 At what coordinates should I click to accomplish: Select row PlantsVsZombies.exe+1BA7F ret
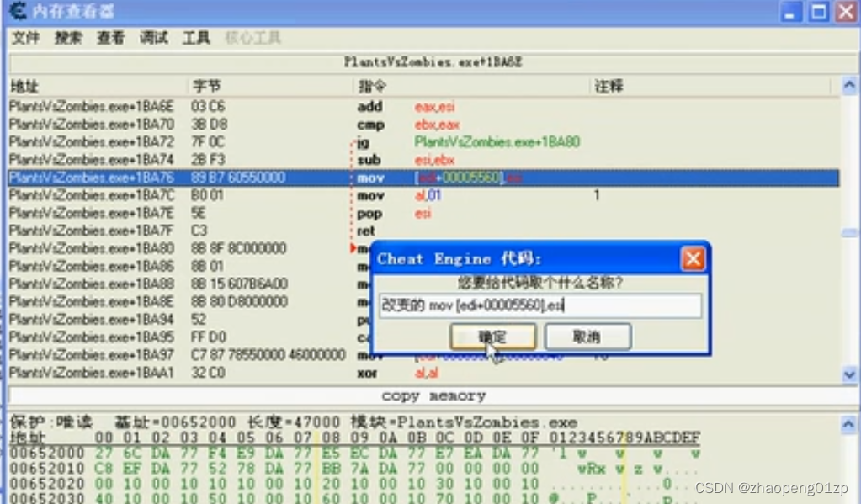pyautogui.click(x=424, y=231)
